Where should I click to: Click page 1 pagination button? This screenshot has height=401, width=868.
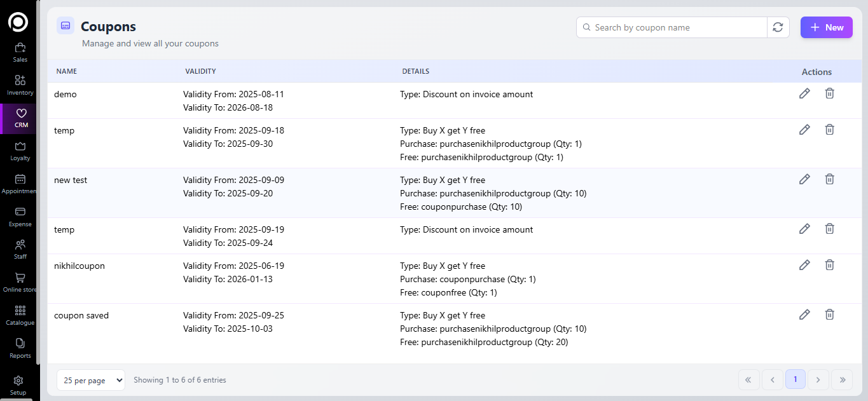click(795, 380)
